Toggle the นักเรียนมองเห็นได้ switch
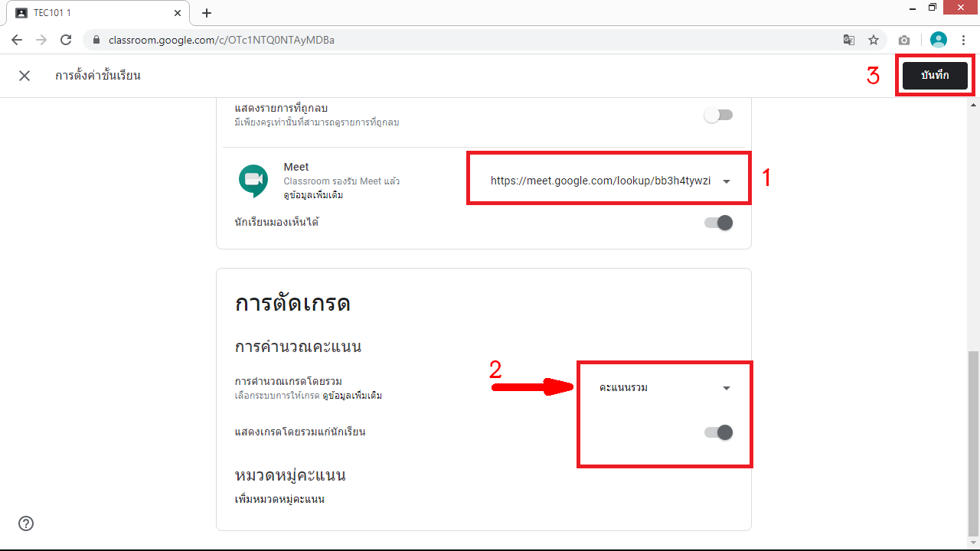This screenshot has height=551, width=980. pyautogui.click(x=718, y=223)
